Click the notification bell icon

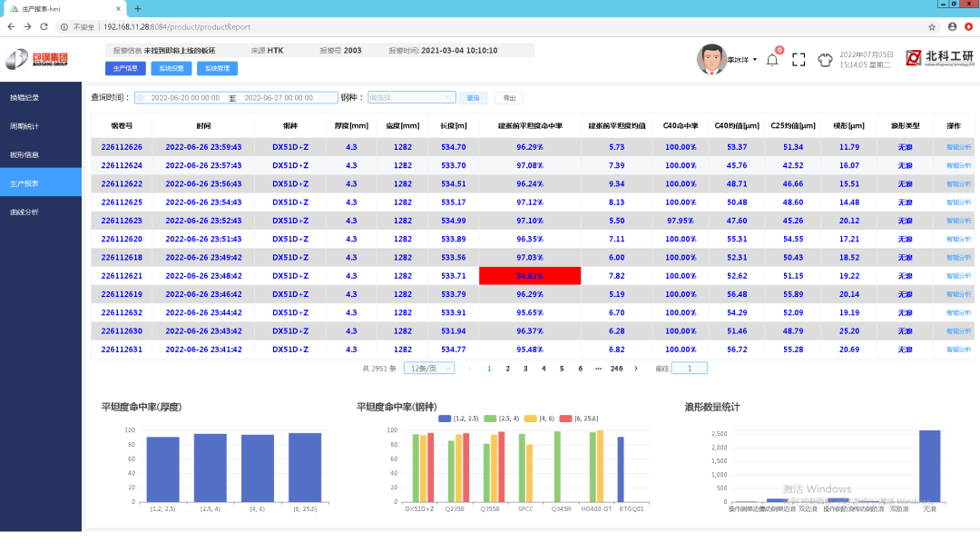point(772,60)
